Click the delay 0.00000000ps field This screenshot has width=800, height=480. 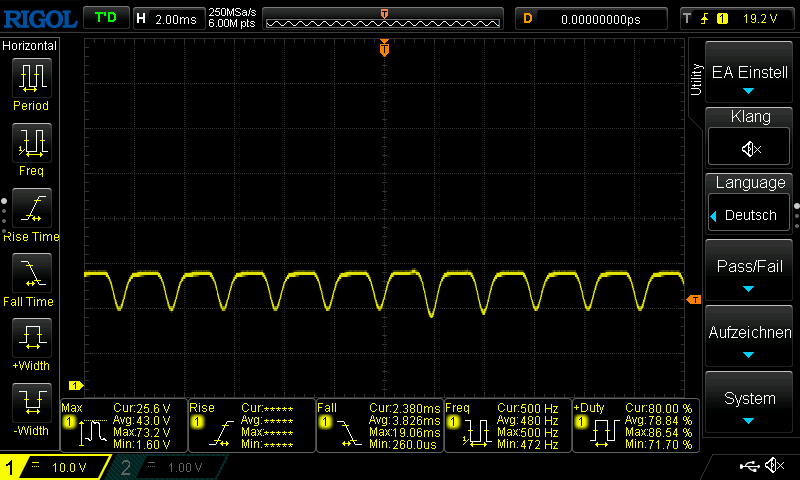click(x=591, y=19)
